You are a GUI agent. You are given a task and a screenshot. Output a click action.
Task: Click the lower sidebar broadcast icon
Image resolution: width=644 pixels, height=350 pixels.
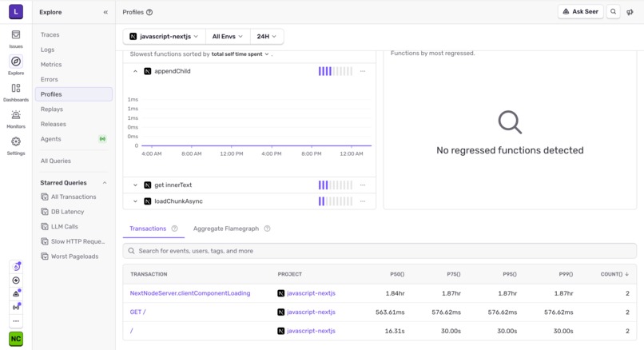pos(16,307)
